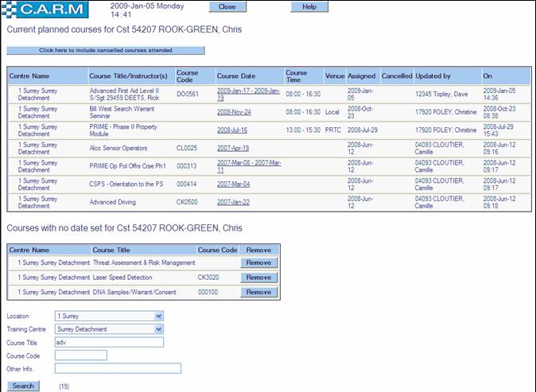
Task: Remove DNA Samples/Warrant/Consent course
Action: pyautogui.click(x=258, y=293)
